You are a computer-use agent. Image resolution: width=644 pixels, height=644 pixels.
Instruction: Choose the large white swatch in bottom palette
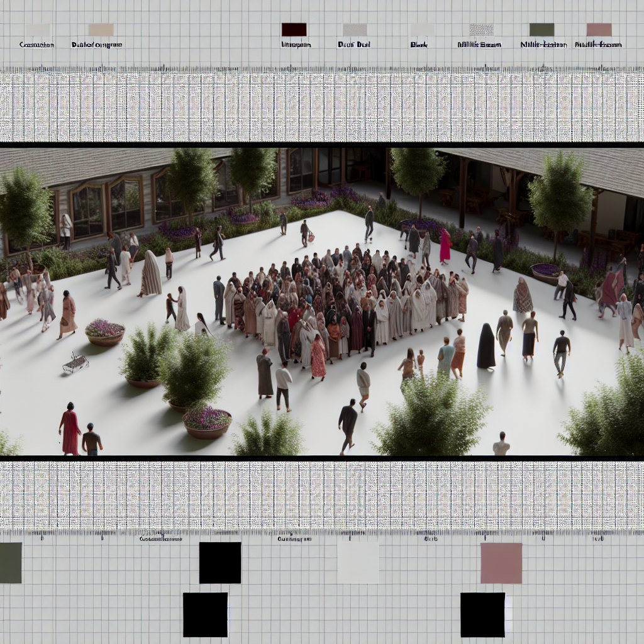tap(358, 563)
